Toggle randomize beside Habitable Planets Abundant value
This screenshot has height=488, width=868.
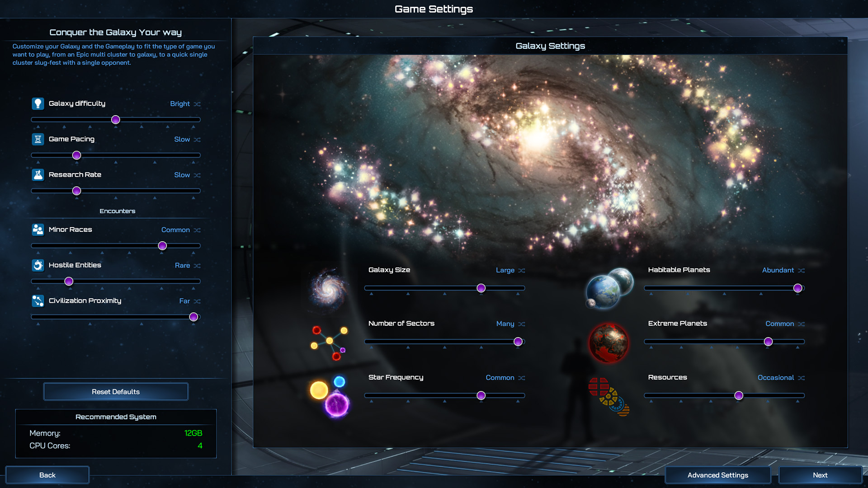click(x=801, y=270)
